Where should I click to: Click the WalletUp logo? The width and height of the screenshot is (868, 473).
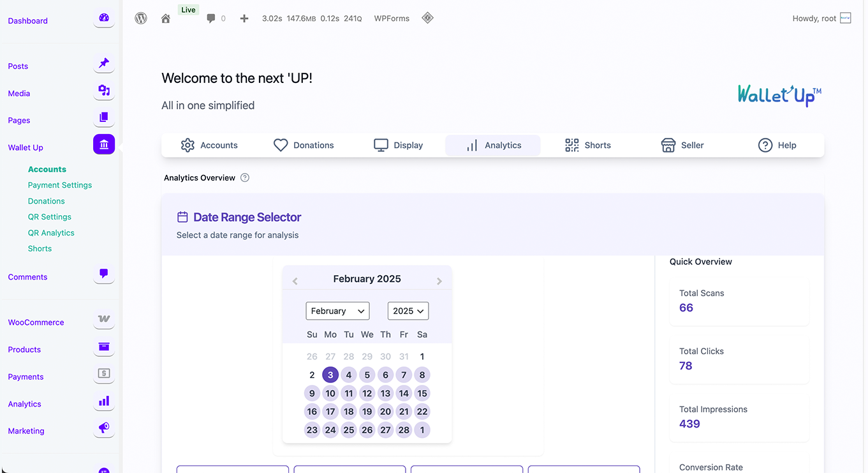779,95
